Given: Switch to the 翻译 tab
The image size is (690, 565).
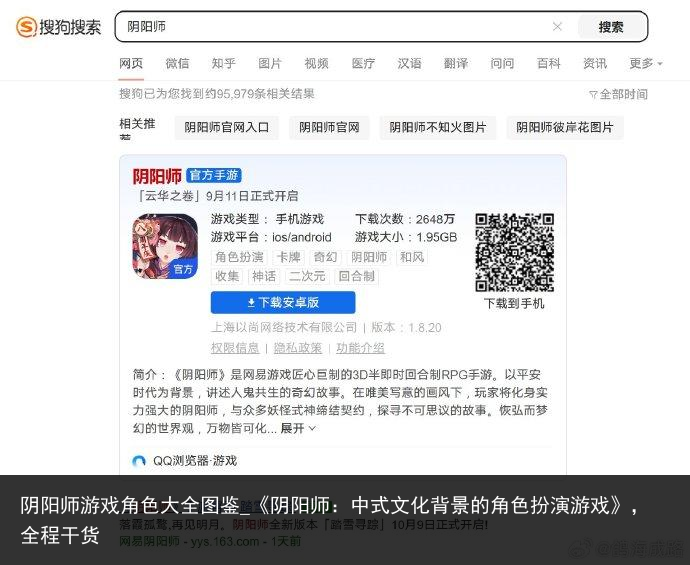Looking at the screenshot, I should click(455, 63).
